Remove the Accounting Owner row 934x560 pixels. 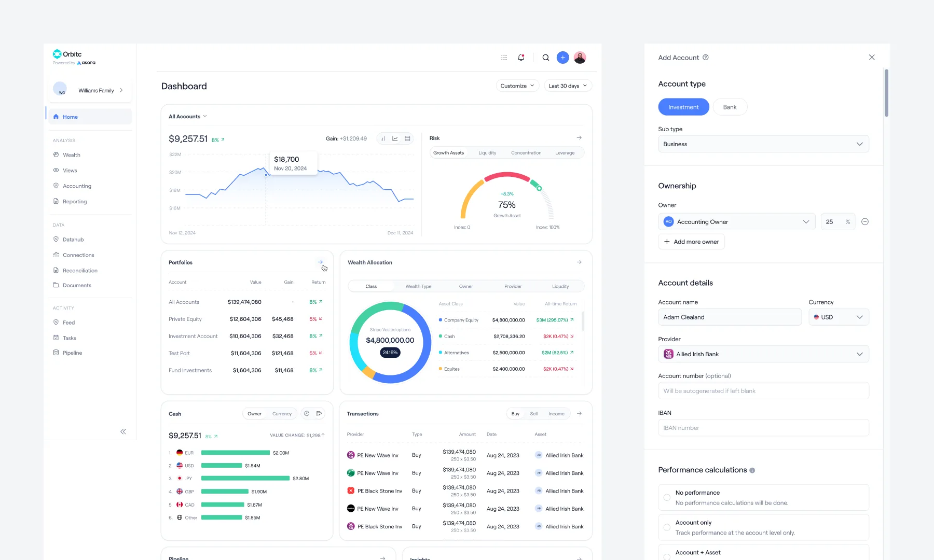point(865,222)
